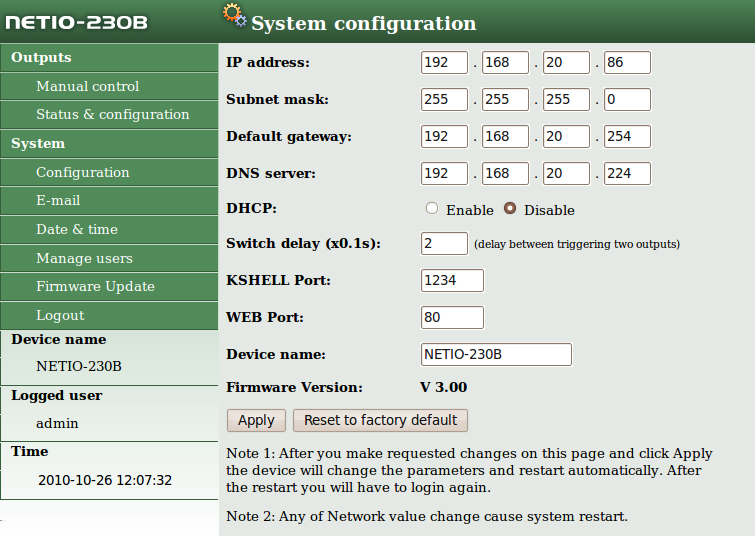Click the KSHELL Port field
755x536 pixels.
coord(452,280)
